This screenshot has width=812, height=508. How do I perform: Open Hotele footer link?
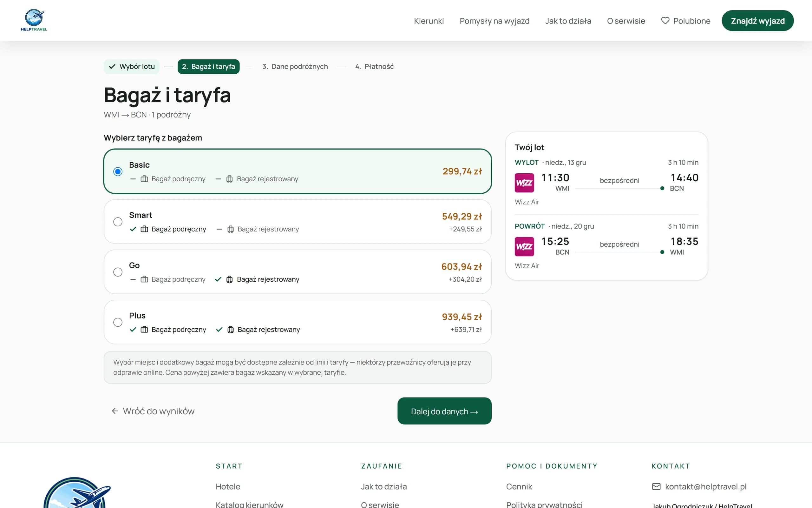tap(228, 486)
